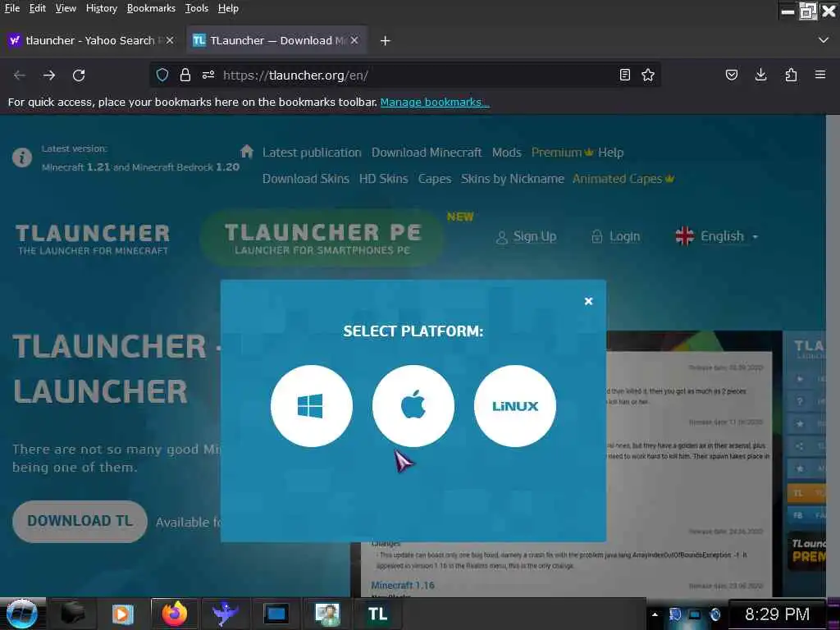
Task: Open the Tools menu
Action: [197, 8]
